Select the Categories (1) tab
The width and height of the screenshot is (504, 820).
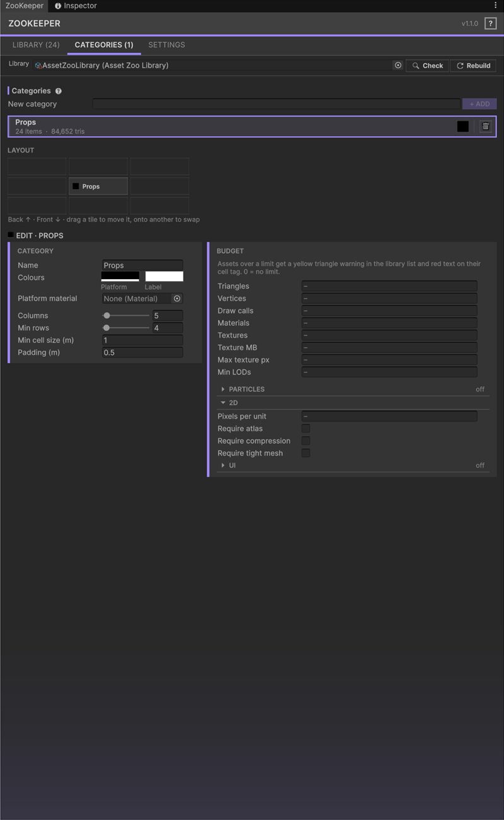click(104, 45)
